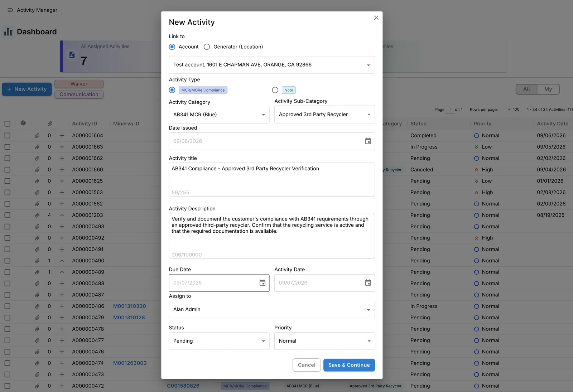
Task: Click the Save & Continue button
Action: coord(349,365)
